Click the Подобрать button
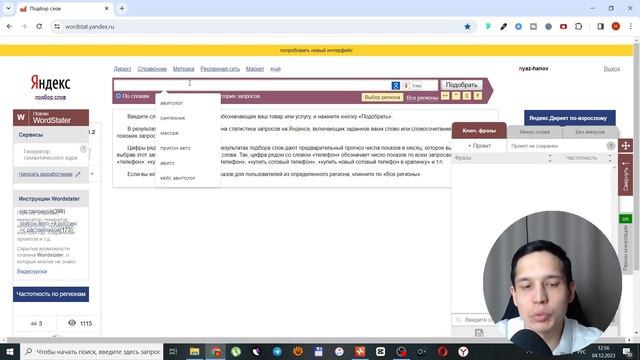 461,85
